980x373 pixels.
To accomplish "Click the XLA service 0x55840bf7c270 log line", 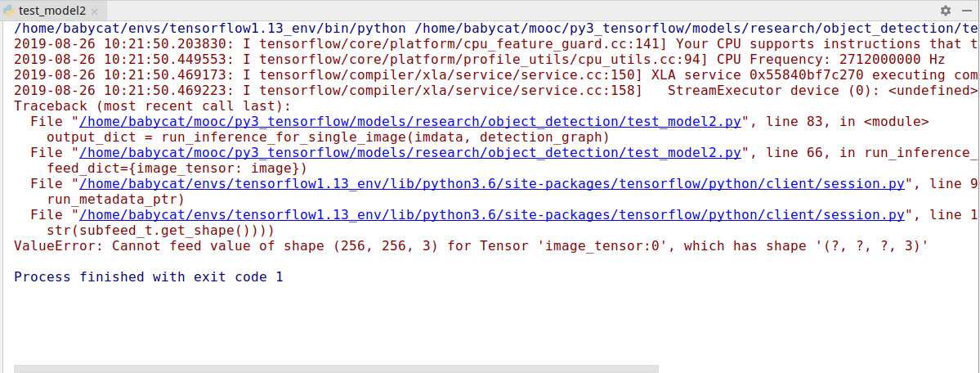I will point(496,75).
